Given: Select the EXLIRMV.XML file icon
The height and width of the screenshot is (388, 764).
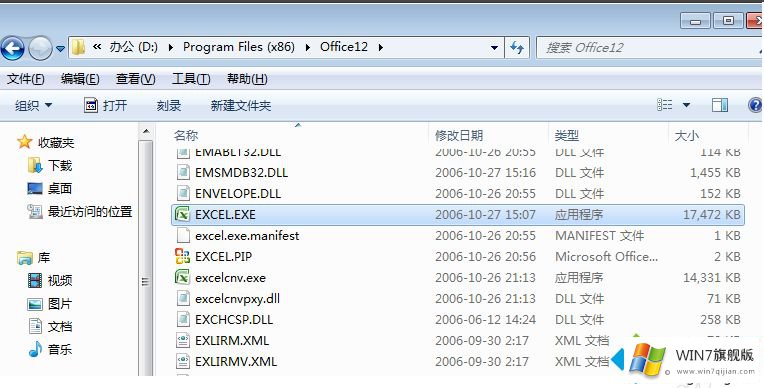Looking at the screenshot, I should click(183, 361).
